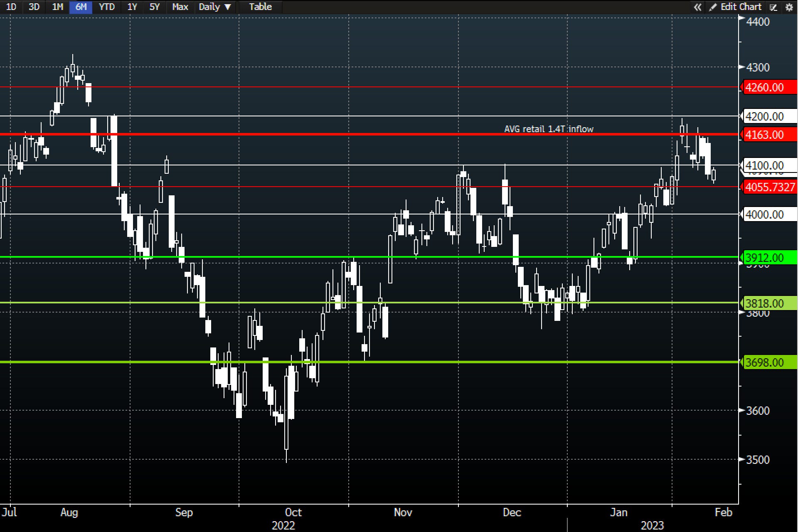Viewport: 798px width, 532px height.
Task: Open the annotate pencil-box icon
Action: tap(773, 7)
